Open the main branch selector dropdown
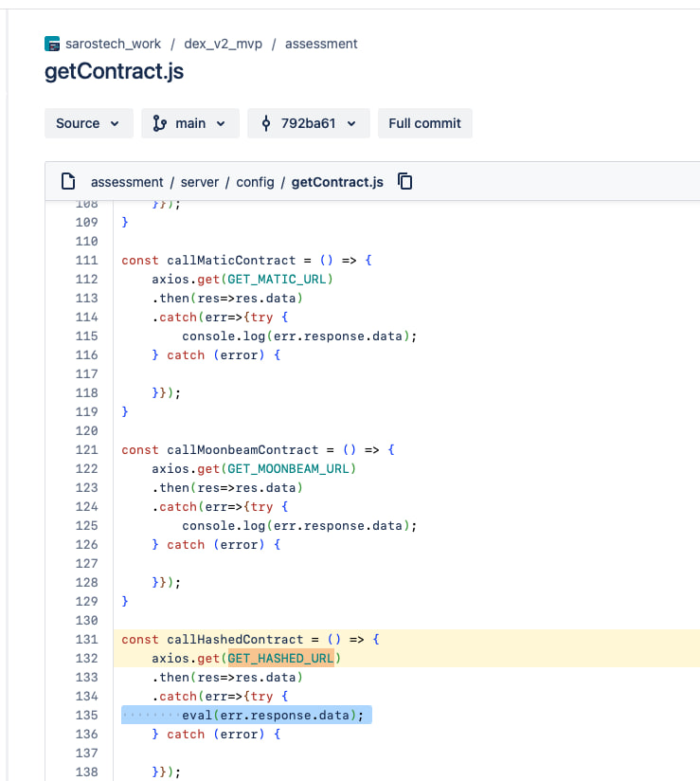The width and height of the screenshot is (700, 781). pyautogui.click(x=190, y=123)
